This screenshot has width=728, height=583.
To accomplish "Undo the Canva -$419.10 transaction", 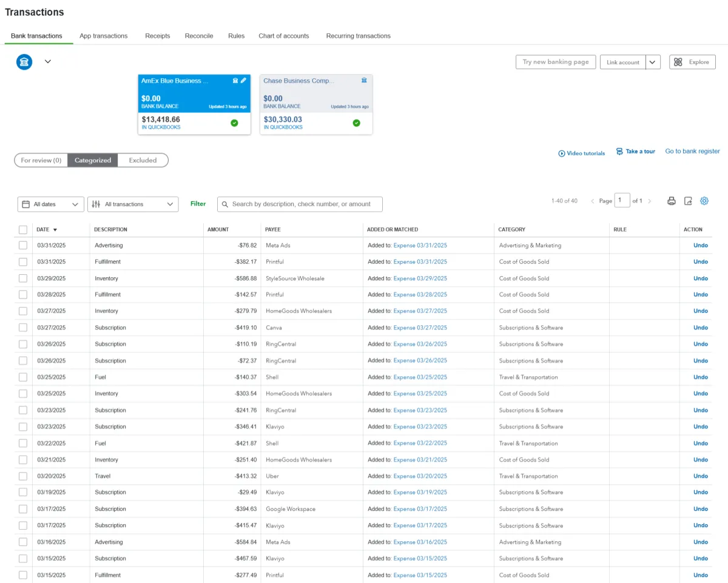I will coord(701,328).
